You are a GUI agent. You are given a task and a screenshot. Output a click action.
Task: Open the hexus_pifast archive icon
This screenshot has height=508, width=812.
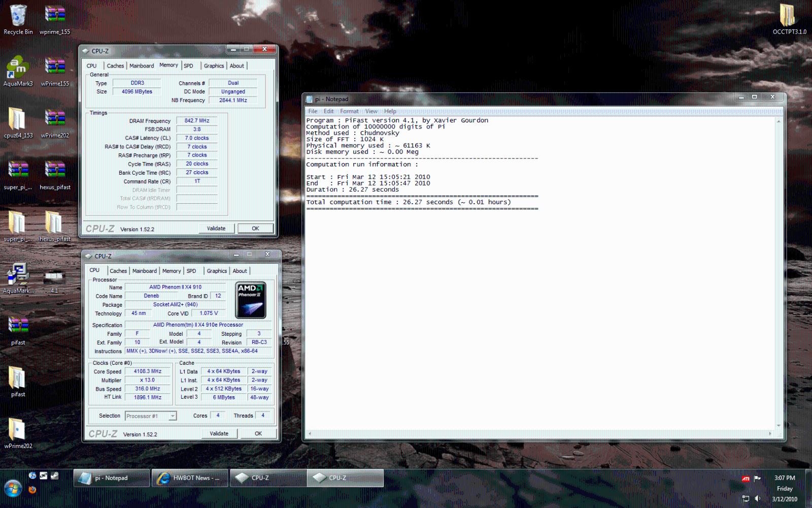(55, 175)
